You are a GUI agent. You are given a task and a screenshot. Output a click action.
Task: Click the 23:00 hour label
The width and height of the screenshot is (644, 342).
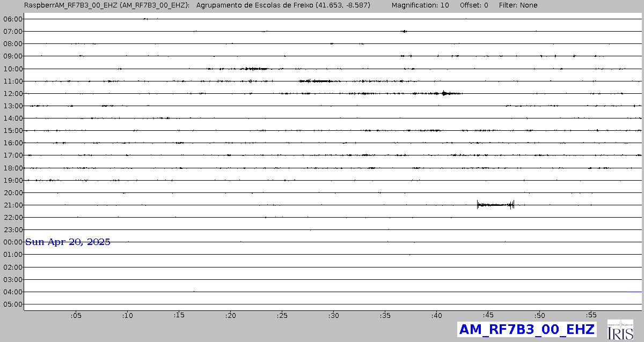coord(13,229)
